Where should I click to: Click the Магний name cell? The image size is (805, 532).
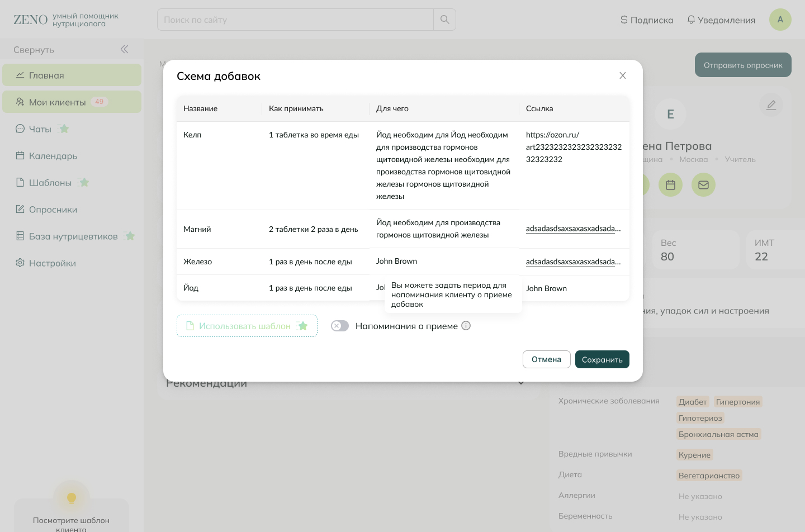[x=219, y=229]
